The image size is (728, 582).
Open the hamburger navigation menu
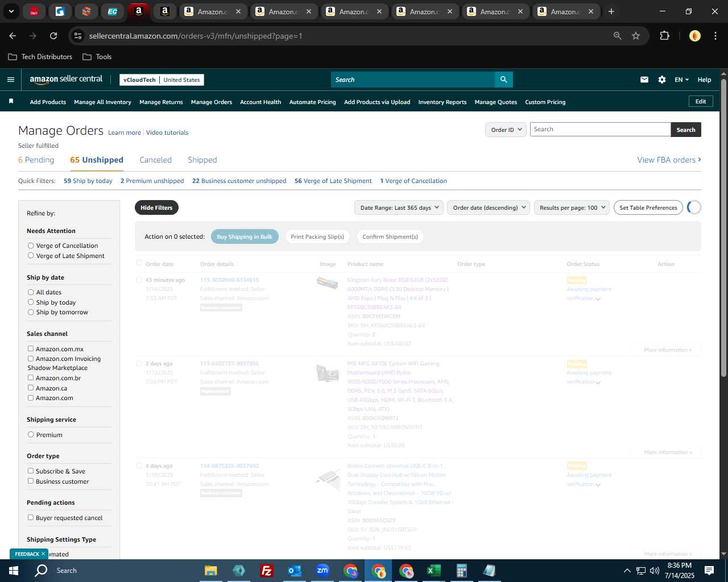coord(10,80)
